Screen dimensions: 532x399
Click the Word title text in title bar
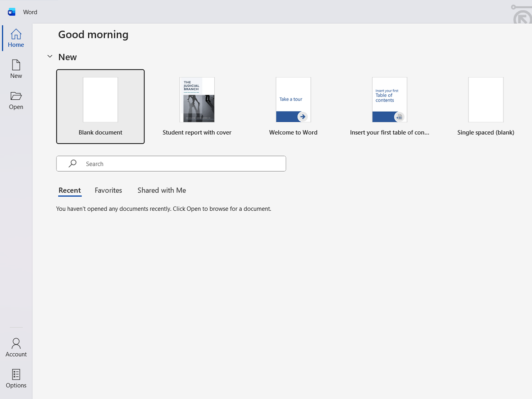[x=30, y=12]
